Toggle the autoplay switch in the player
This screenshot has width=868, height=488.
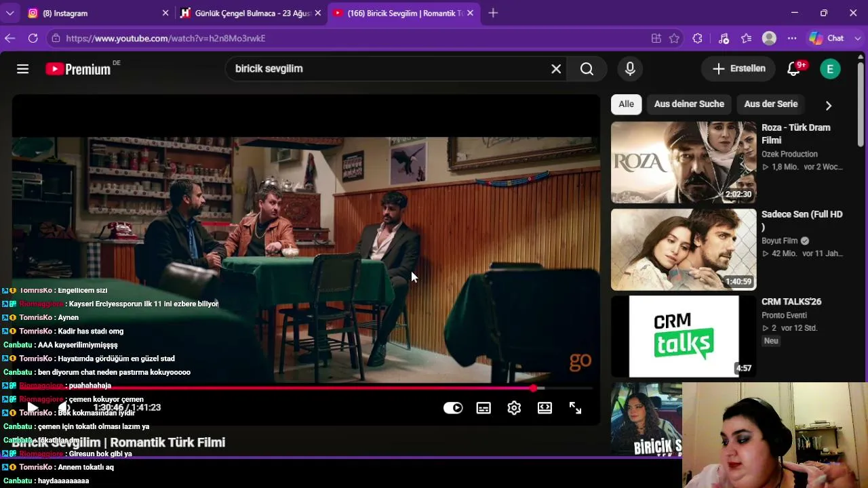(x=452, y=408)
